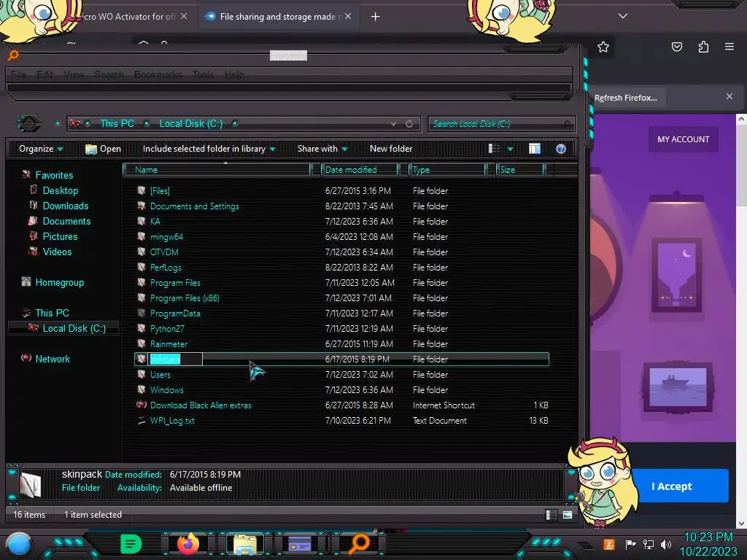Expand the This PC breadcrumb arrow
Screen dimensions: 747x560
[147, 123]
